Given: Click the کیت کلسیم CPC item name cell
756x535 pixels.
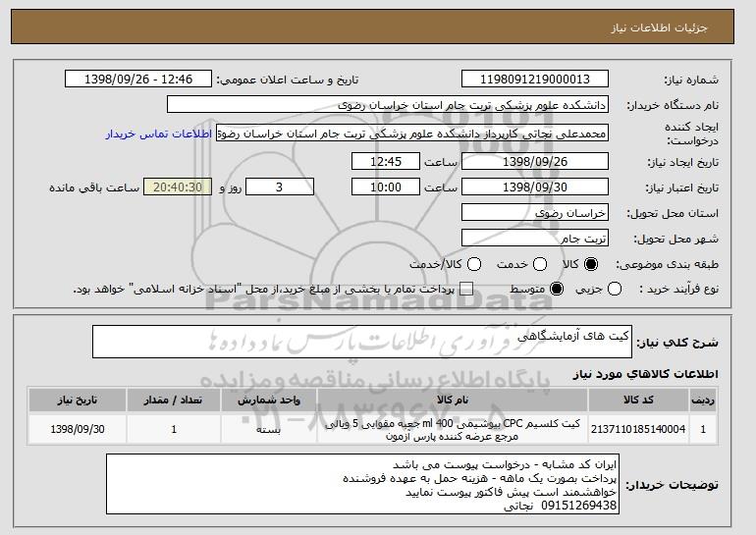Looking at the screenshot, I should click(x=453, y=429).
